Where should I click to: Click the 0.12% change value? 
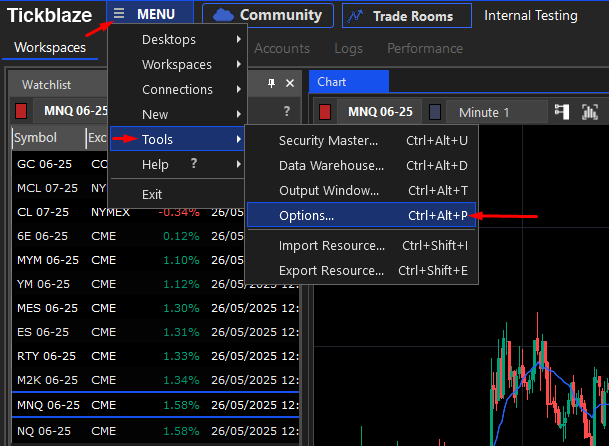coord(181,236)
